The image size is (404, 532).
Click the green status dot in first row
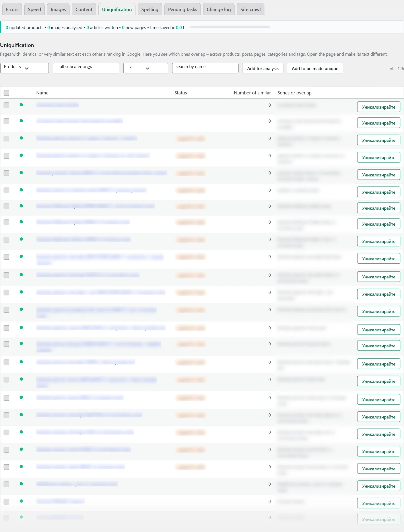tap(21, 105)
